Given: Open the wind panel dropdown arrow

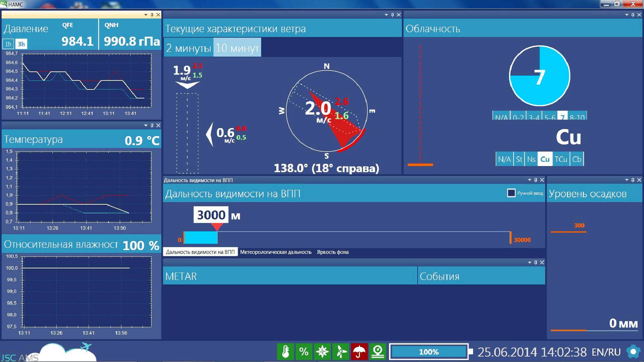Looking at the screenshot, I should point(386,15).
